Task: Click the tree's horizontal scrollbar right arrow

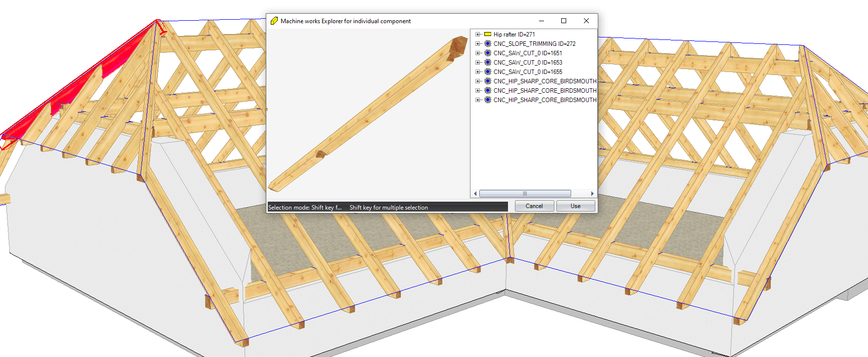Action: tap(592, 194)
